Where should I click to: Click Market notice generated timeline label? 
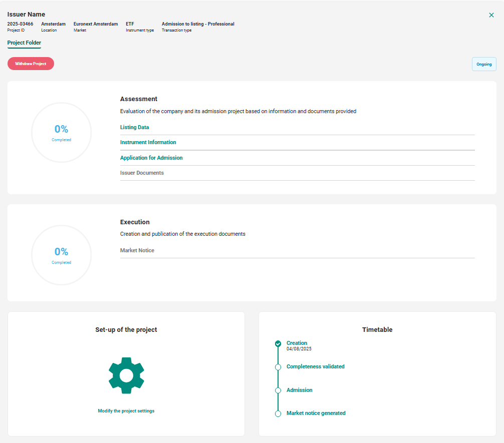coord(316,413)
